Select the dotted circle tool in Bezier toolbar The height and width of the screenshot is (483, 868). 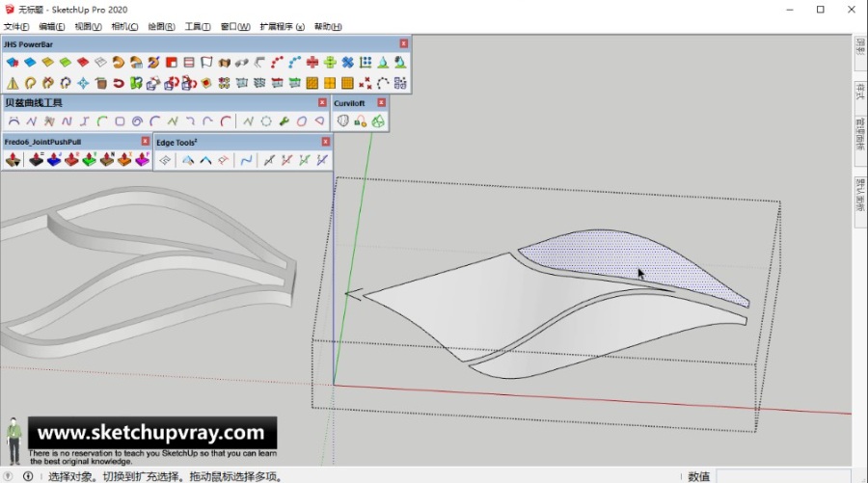click(266, 121)
